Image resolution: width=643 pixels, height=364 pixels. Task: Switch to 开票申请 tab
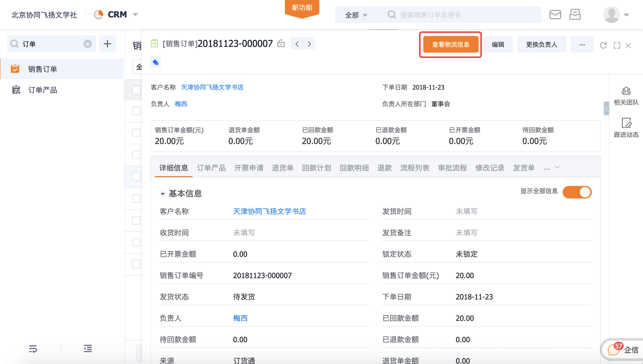(249, 168)
